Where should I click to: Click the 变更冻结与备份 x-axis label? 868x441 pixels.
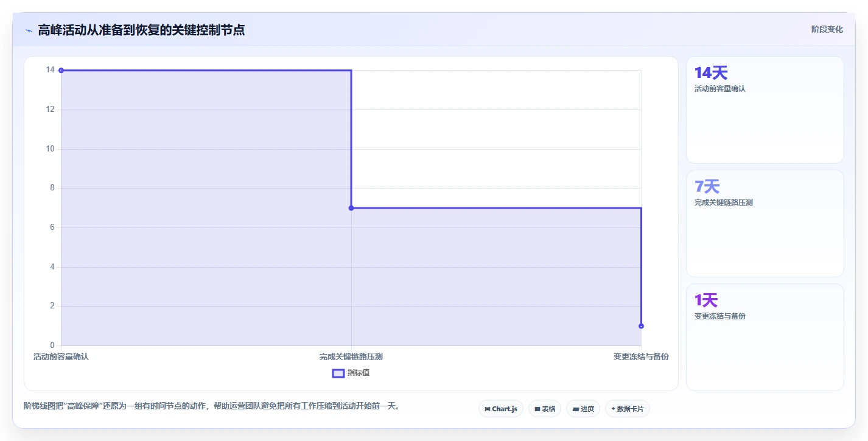coord(641,356)
